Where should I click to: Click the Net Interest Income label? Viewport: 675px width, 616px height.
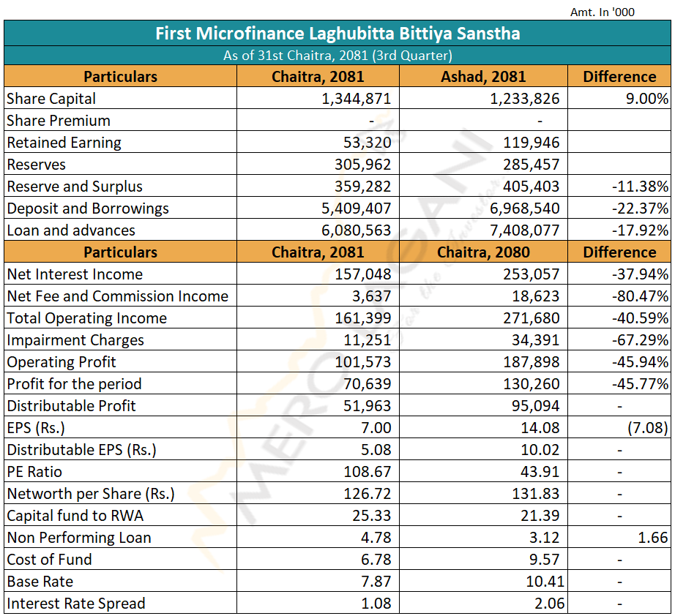[x=75, y=274]
